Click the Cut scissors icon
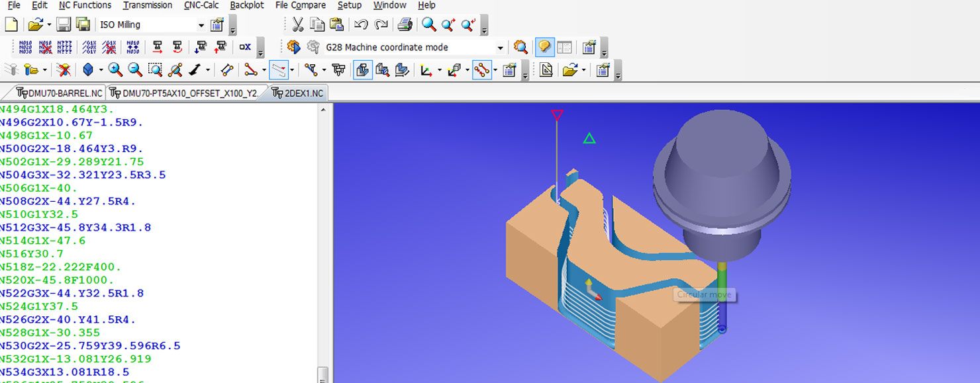 pos(298,25)
